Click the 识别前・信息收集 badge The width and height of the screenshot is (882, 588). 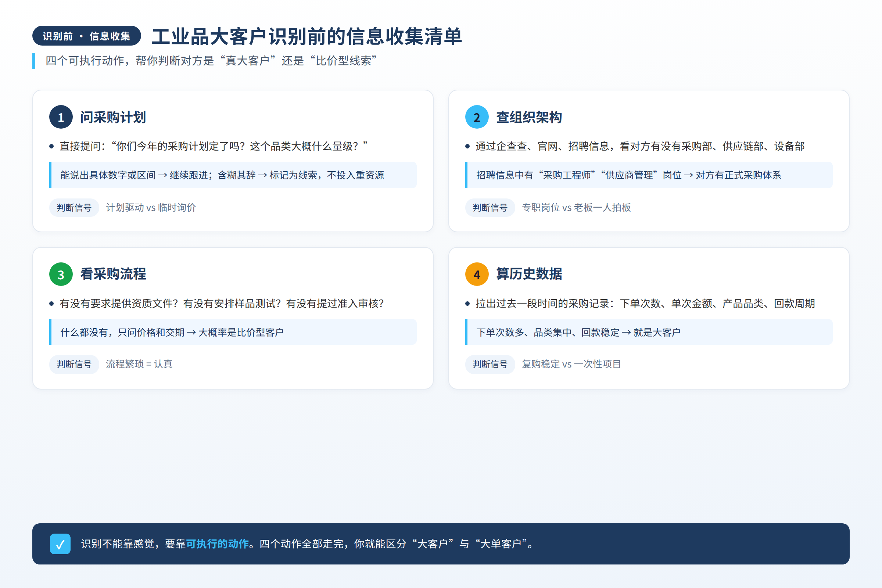point(87,36)
